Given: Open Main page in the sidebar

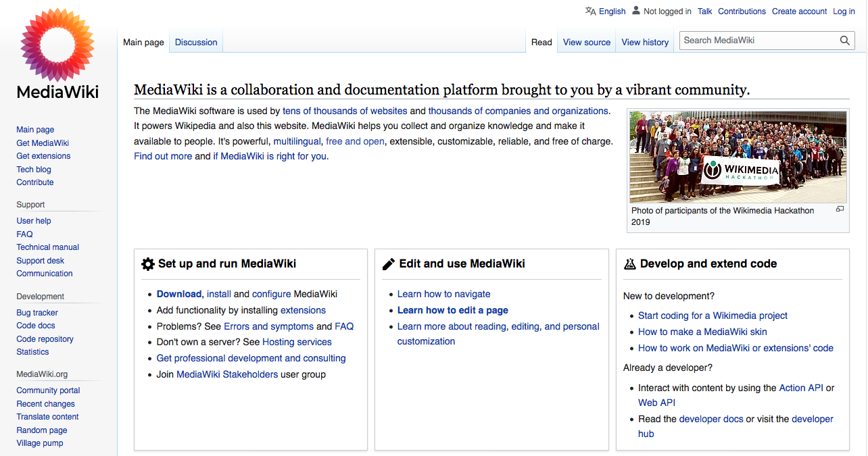Looking at the screenshot, I should tap(35, 130).
